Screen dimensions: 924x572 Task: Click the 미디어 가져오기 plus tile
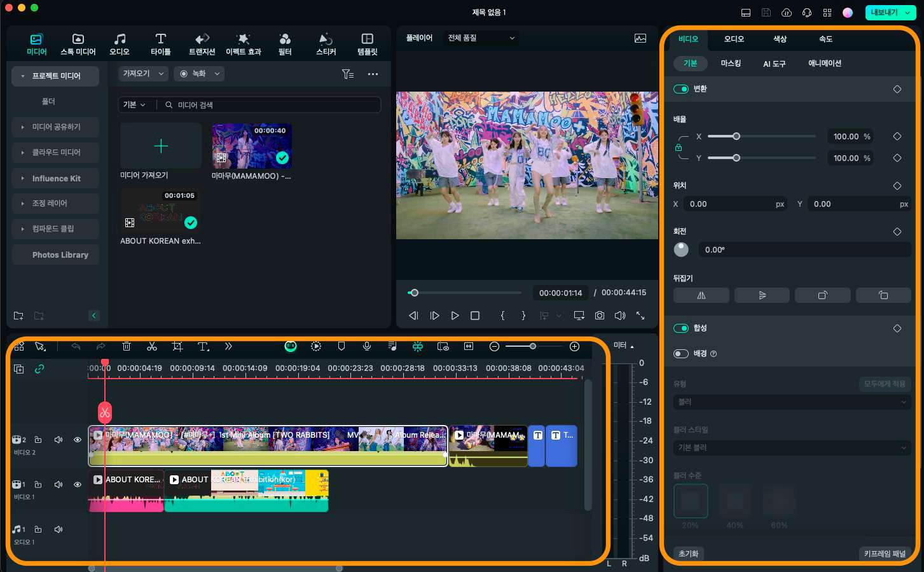(x=161, y=146)
